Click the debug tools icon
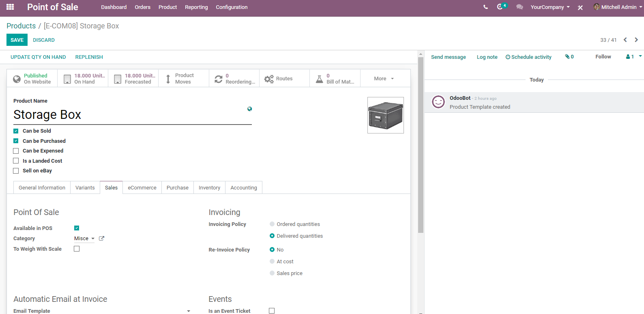This screenshot has width=644, height=314. [580, 7]
